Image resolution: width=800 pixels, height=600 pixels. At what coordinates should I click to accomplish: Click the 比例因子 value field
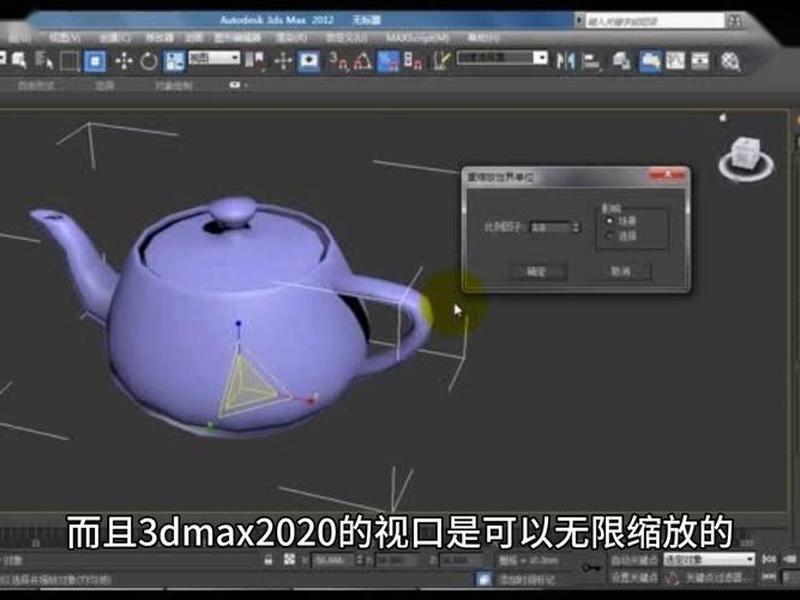tap(550, 227)
